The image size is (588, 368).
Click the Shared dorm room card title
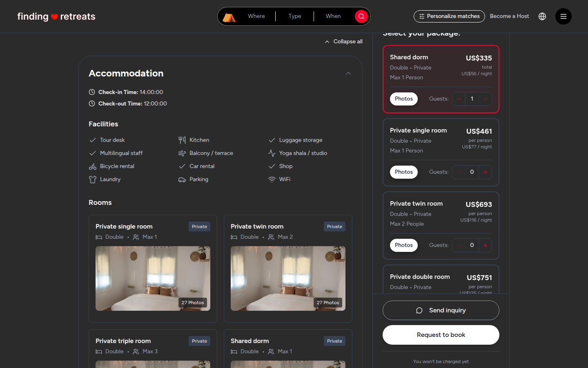pos(250,341)
